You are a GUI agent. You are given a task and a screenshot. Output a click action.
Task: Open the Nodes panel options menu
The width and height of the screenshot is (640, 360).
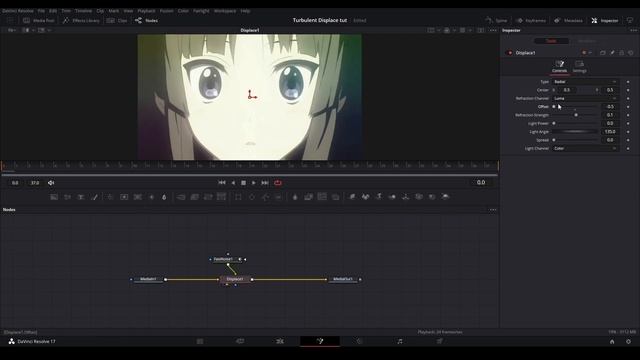click(493, 210)
